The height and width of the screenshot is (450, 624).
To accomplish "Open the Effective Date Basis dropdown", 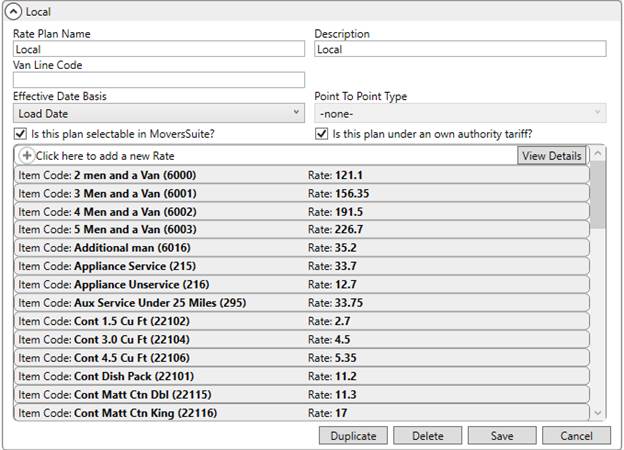I will (158, 114).
